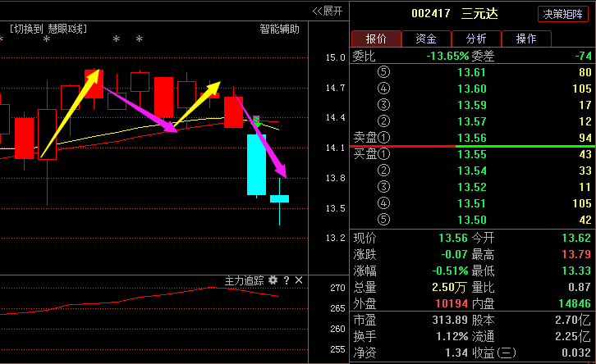Viewport: 596px width, 364px height.
Task: Select sell level 2 price 13.57
Action: point(472,121)
